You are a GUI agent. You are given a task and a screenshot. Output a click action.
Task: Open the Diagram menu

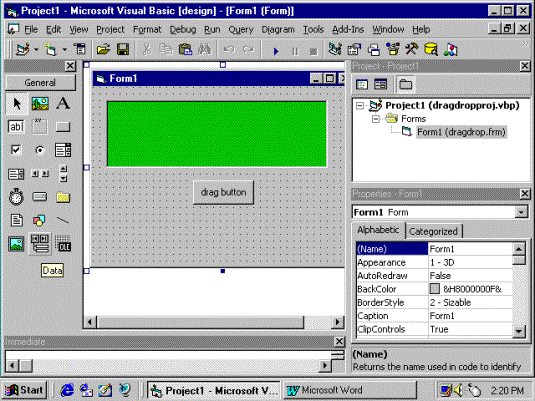(x=278, y=30)
